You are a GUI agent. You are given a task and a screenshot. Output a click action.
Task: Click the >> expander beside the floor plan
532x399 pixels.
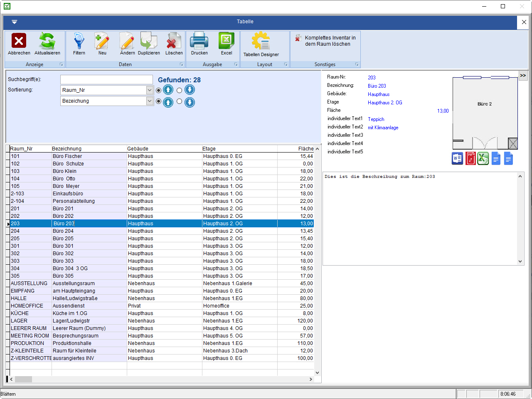coord(523,75)
